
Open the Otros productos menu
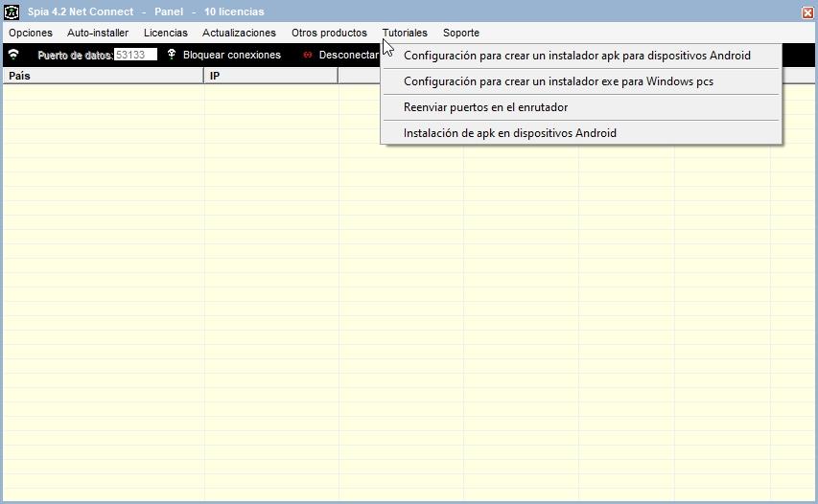(329, 33)
